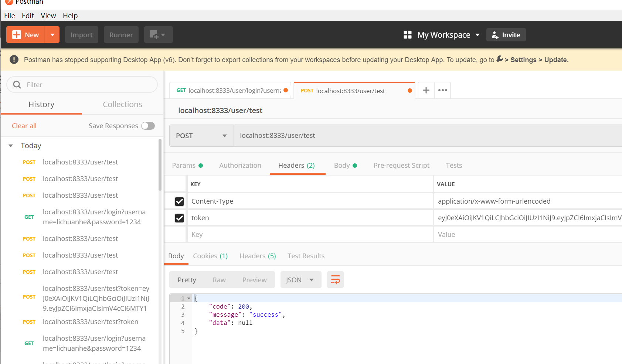The width and height of the screenshot is (622, 364).
Task: Click the empty Key input field
Action: click(x=310, y=235)
